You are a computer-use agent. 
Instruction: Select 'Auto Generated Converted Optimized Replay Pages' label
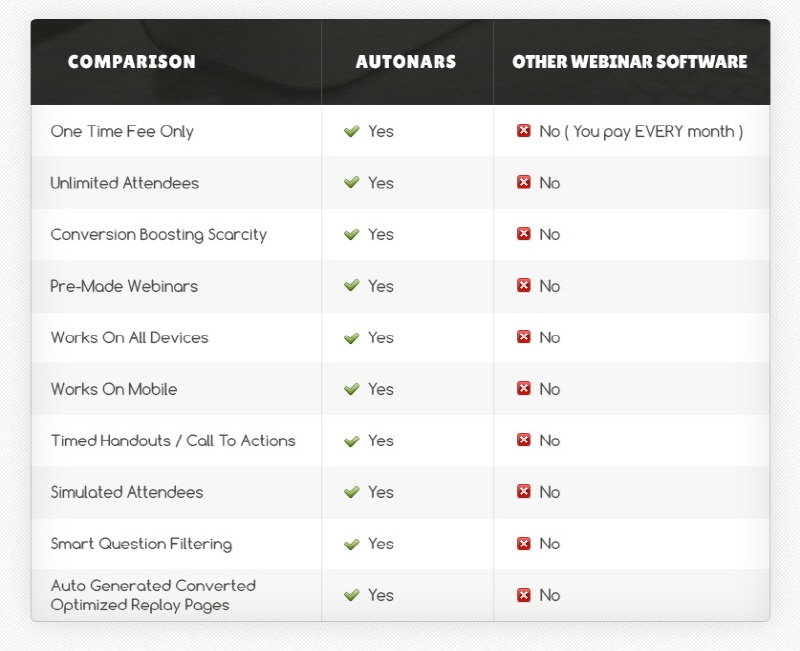tap(153, 595)
